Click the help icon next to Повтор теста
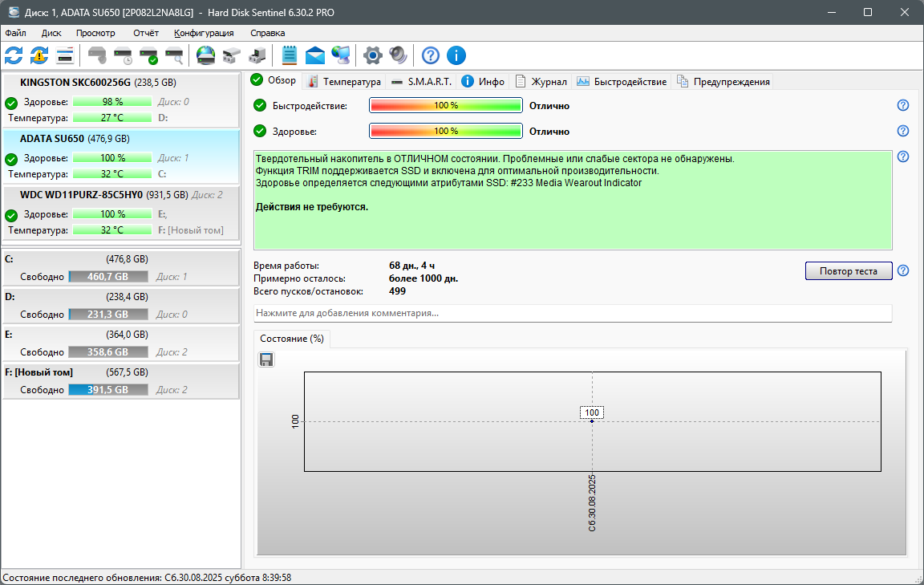Image resolution: width=924 pixels, height=585 pixels. click(x=903, y=270)
